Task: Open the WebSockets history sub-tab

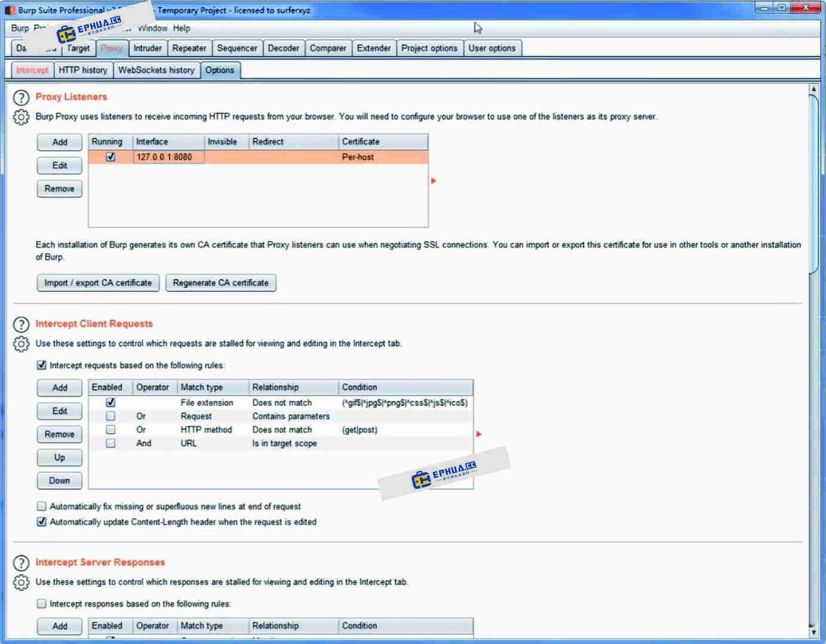Action: coord(156,70)
